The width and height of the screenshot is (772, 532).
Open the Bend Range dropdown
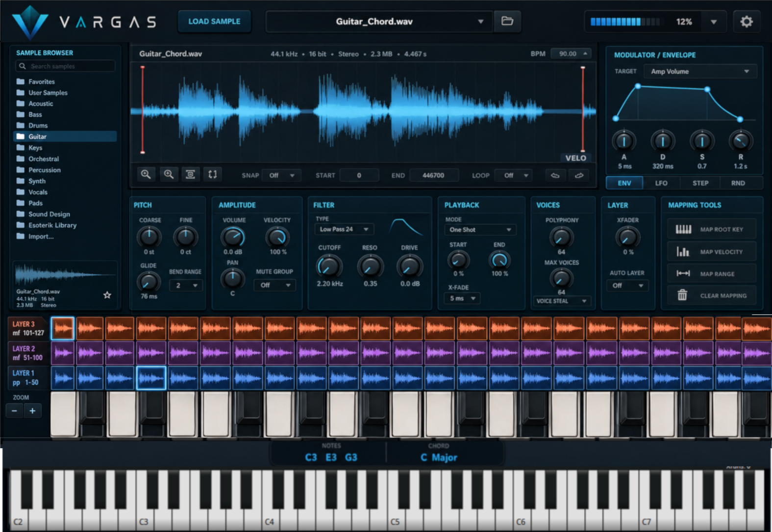pos(185,285)
